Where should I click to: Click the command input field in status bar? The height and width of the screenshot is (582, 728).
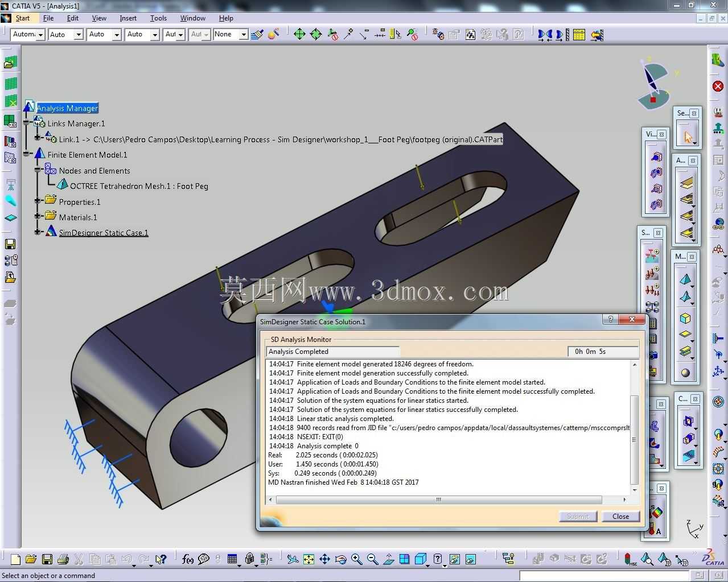pos(604,575)
